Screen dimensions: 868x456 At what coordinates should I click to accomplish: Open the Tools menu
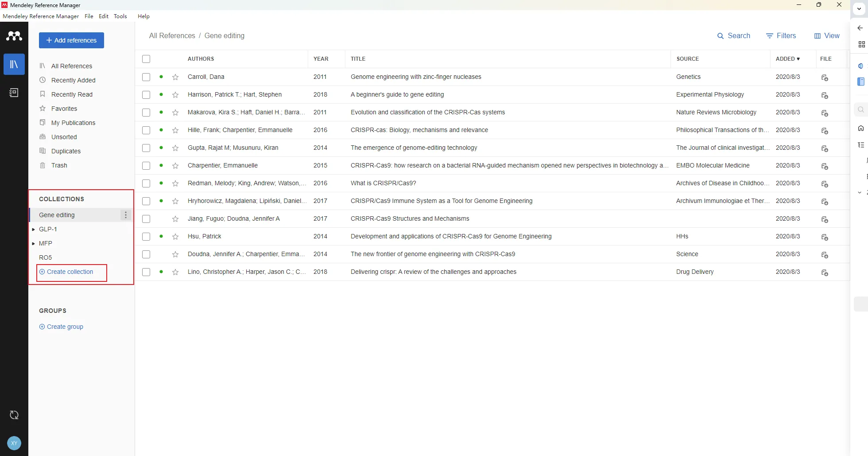coord(120,16)
